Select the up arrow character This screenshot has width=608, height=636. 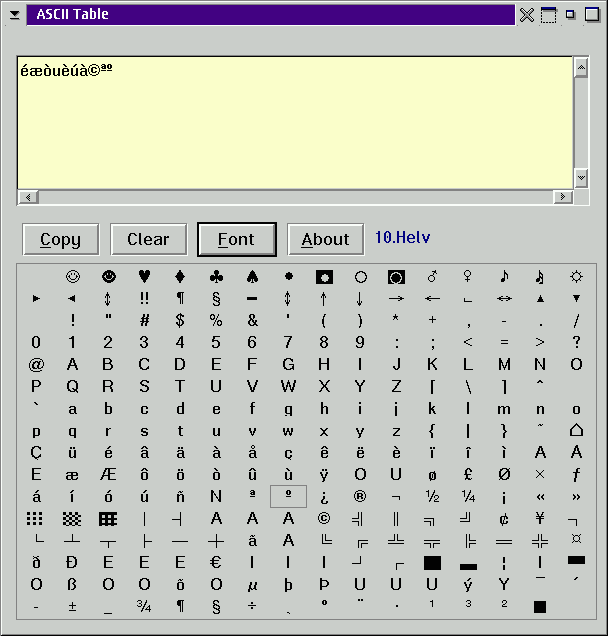coord(324,299)
